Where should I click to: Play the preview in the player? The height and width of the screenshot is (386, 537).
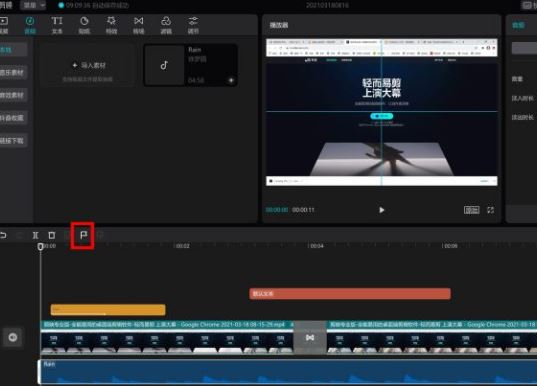coord(382,210)
